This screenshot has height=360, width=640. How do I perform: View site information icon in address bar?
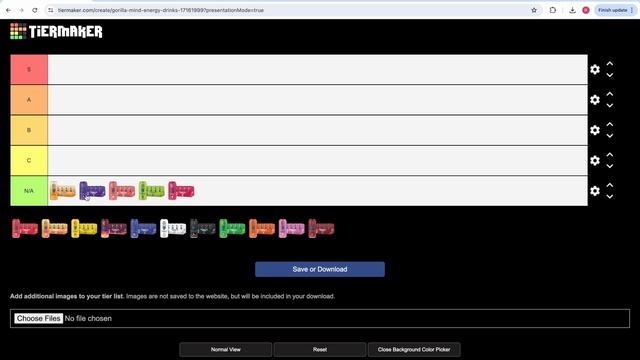pyautogui.click(x=51, y=10)
